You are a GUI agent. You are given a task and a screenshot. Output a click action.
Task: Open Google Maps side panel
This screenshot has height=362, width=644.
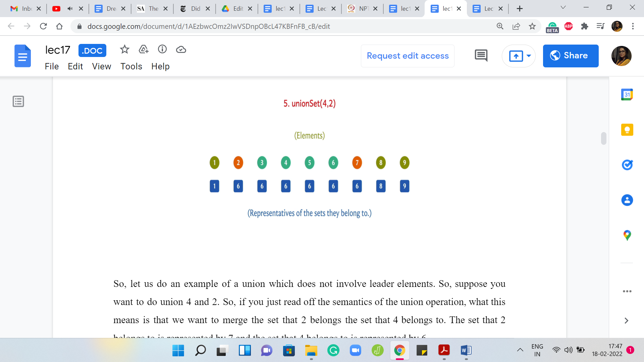point(627,235)
